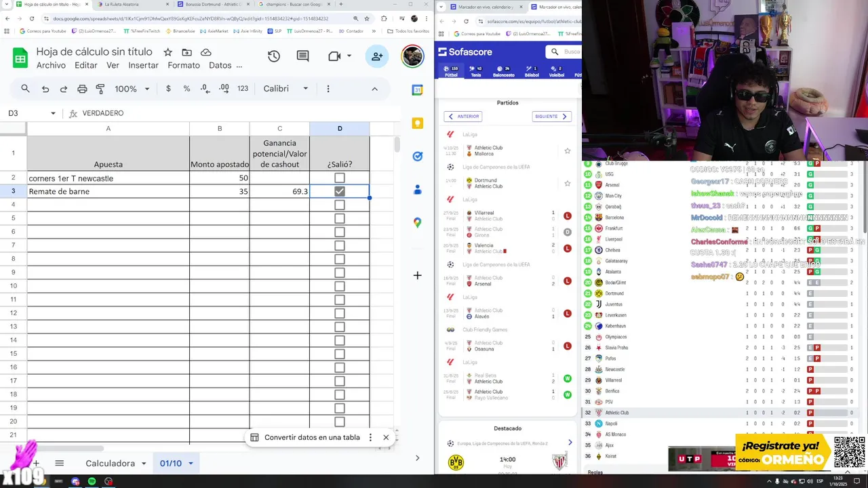The image size is (868, 488).
Task: Open Google Keep side panel
Action: click(418, 123)
